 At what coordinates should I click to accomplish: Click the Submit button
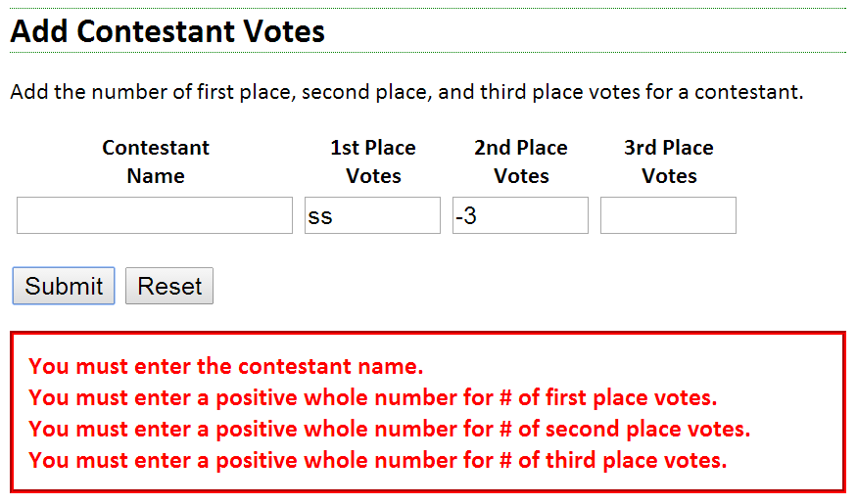pyautogui.click(x=64, y=287)
